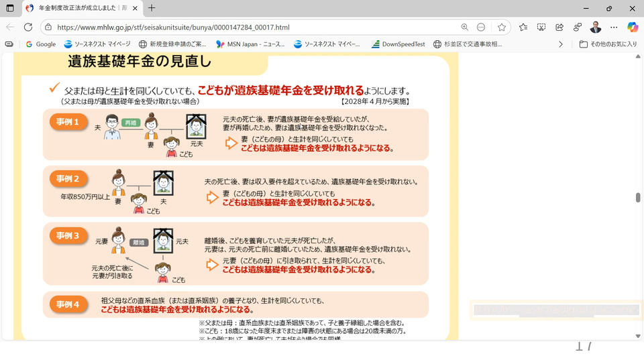The image size is (644, 362).
Task: Open MSN Japan ニュース bookmark
Action: [250, 44]
